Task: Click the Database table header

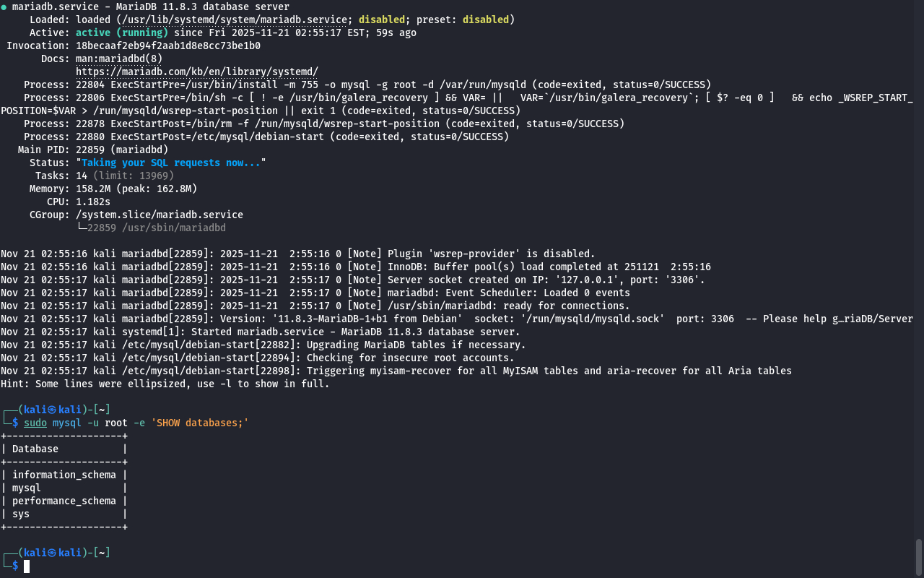Action: (x=35, y=449)
